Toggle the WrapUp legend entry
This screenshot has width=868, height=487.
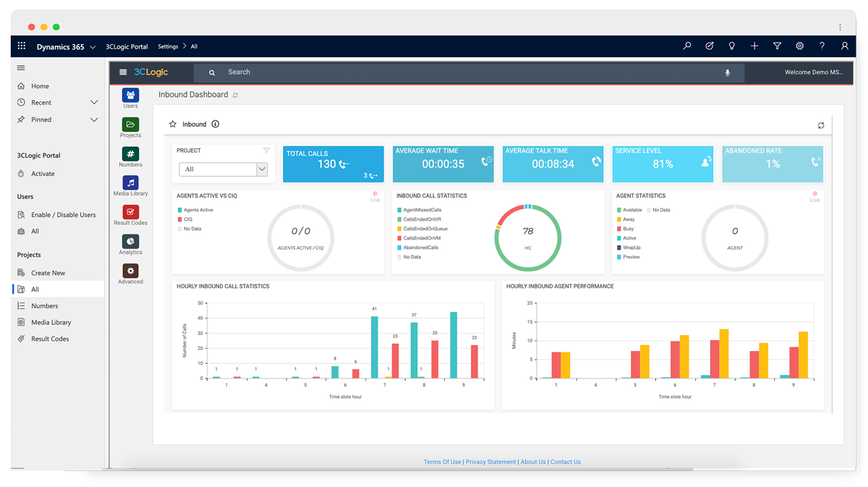pyautogui.click(x=629, y=247)
